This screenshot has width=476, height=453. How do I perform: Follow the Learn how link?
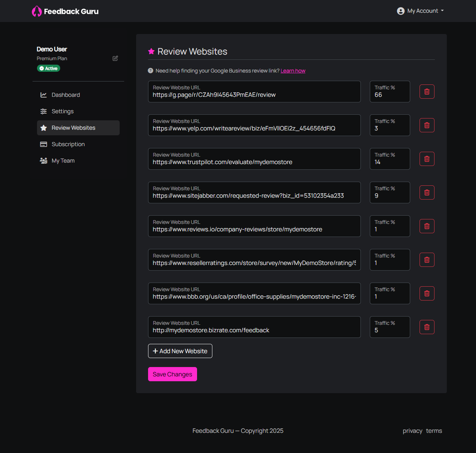(x=293, y=71)
